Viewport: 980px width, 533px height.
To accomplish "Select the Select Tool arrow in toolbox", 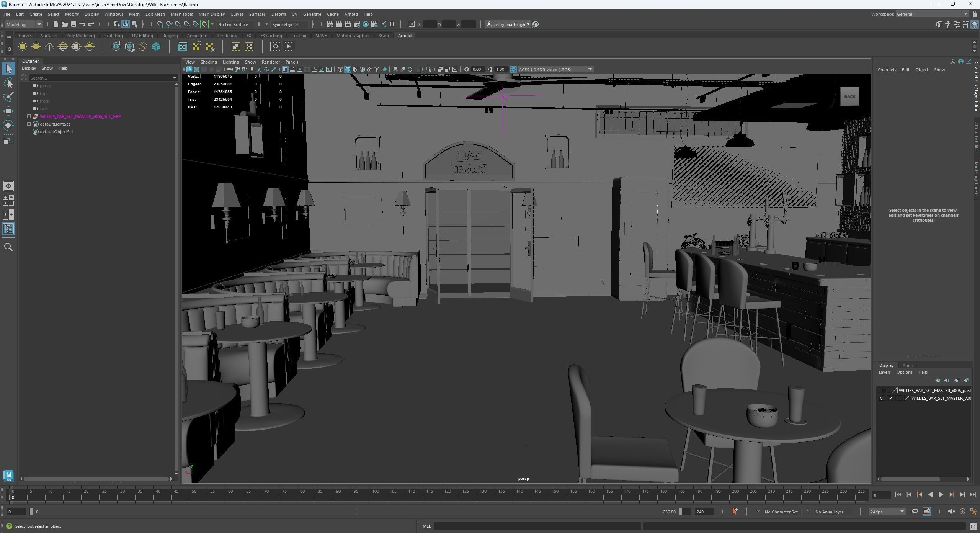I will (8, 69).
